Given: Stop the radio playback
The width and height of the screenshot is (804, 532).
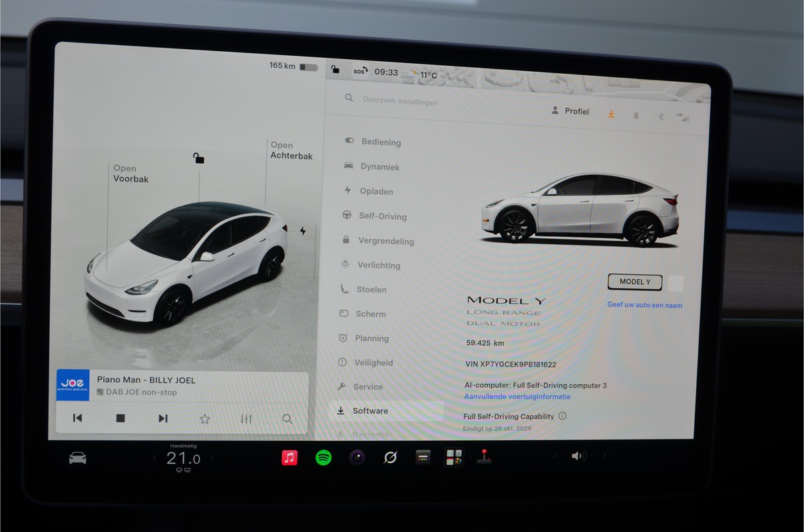Looking at the screenshot, I should [x=120, y=418].
